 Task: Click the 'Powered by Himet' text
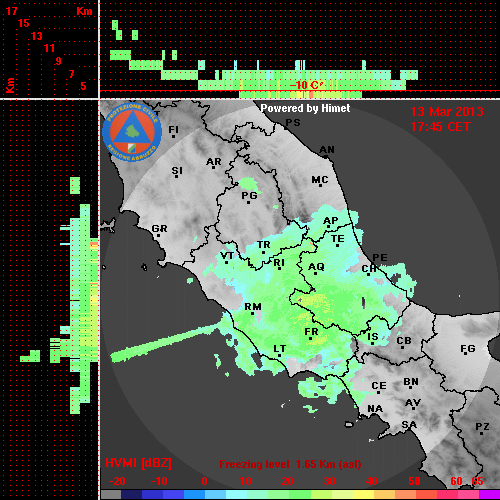point(305,108)
